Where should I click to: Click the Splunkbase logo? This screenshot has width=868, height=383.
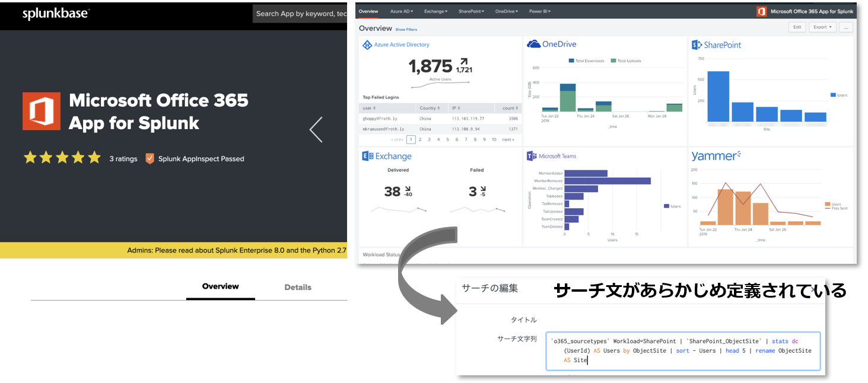(x=56, y=14)
